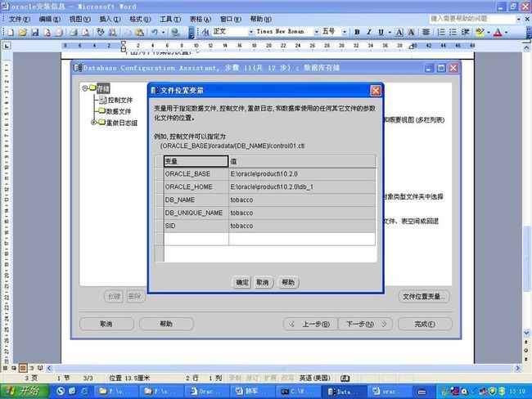This screenshot has width=532, height=399.
Task: Open the undo history dropdown arrow
Action: point(163,32)
